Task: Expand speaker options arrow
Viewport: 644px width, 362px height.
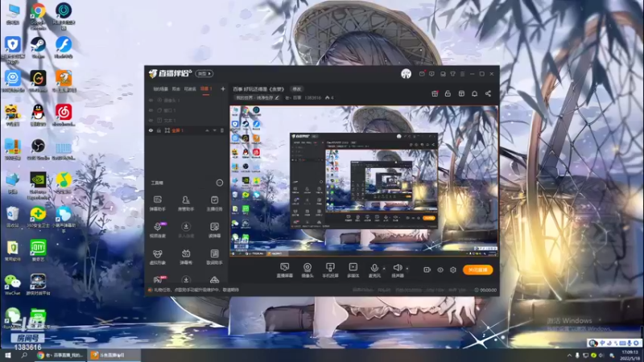Action: tap(407, 269)
